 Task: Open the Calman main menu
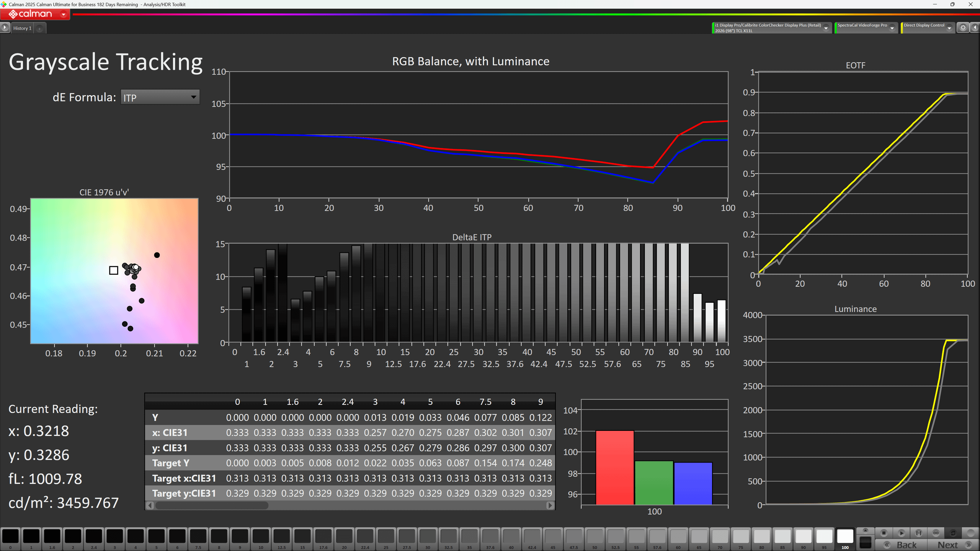(35, 15)
